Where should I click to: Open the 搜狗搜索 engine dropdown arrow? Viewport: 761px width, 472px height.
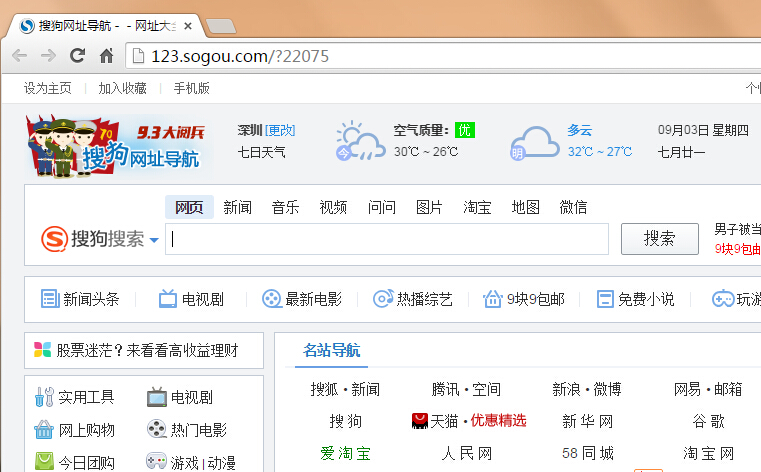pyautogui.click(x=154, y=240)
